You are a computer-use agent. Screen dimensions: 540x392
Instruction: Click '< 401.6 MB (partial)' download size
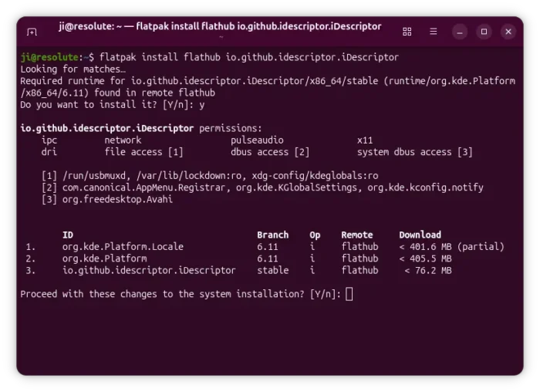pos(451,247)
